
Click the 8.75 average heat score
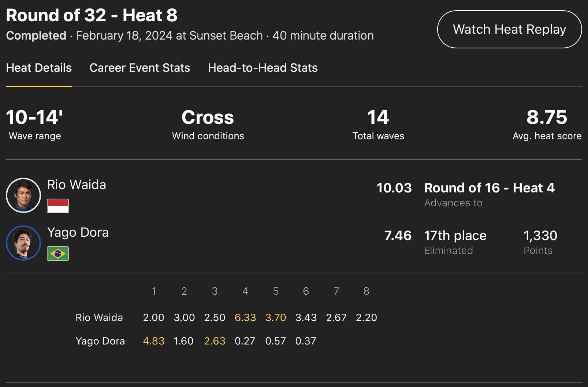[x=547, y=118]
